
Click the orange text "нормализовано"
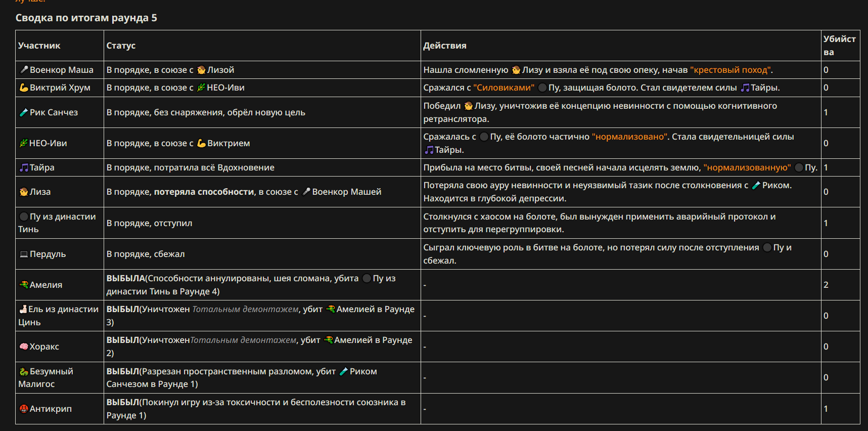coord(630,137)
